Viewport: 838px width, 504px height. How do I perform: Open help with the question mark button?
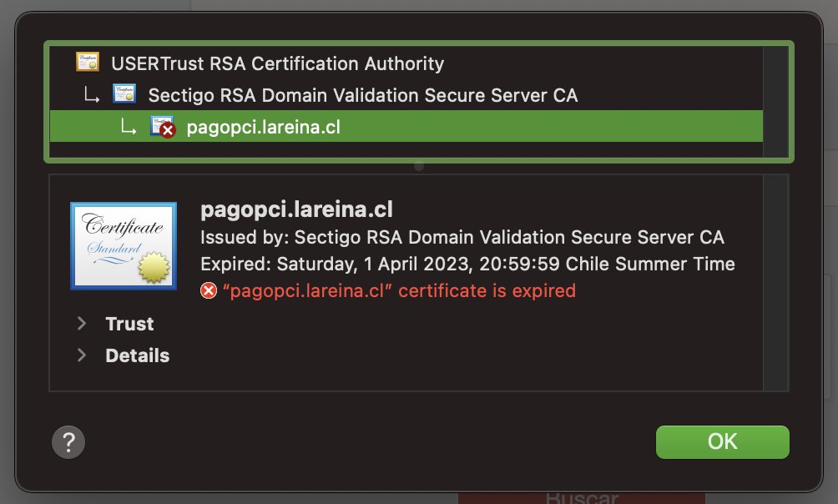(68, 442)
